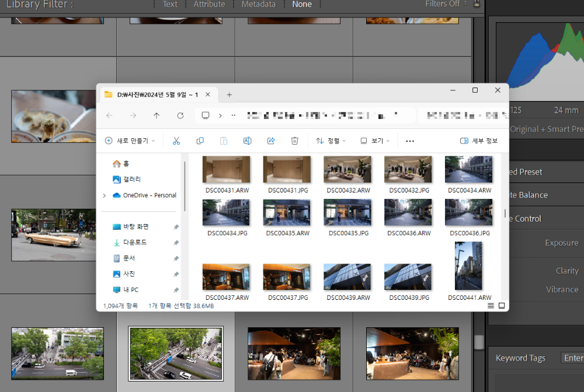
Task: Click the Lightroom Keyword Tags input field
Action: [572, 358]
